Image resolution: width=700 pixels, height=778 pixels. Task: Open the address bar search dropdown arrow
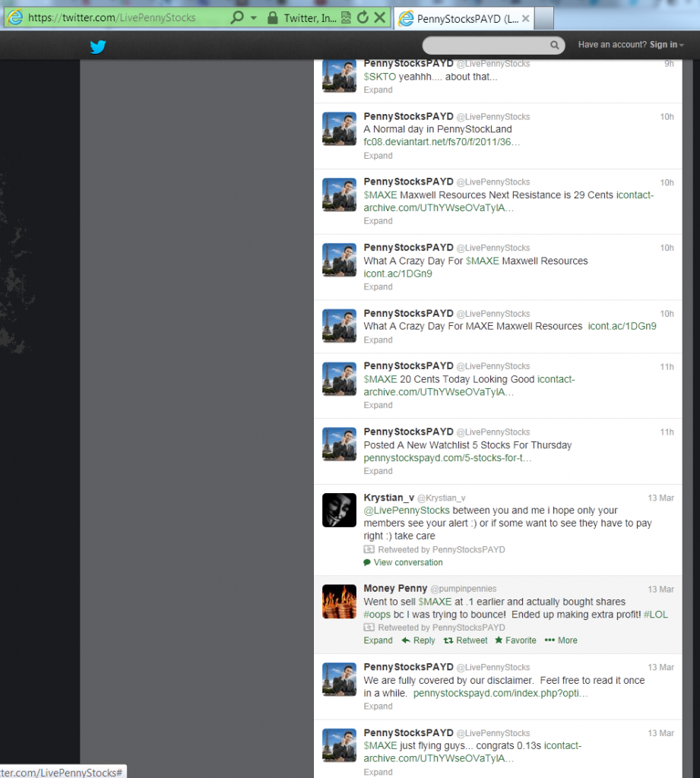point(253,17)
